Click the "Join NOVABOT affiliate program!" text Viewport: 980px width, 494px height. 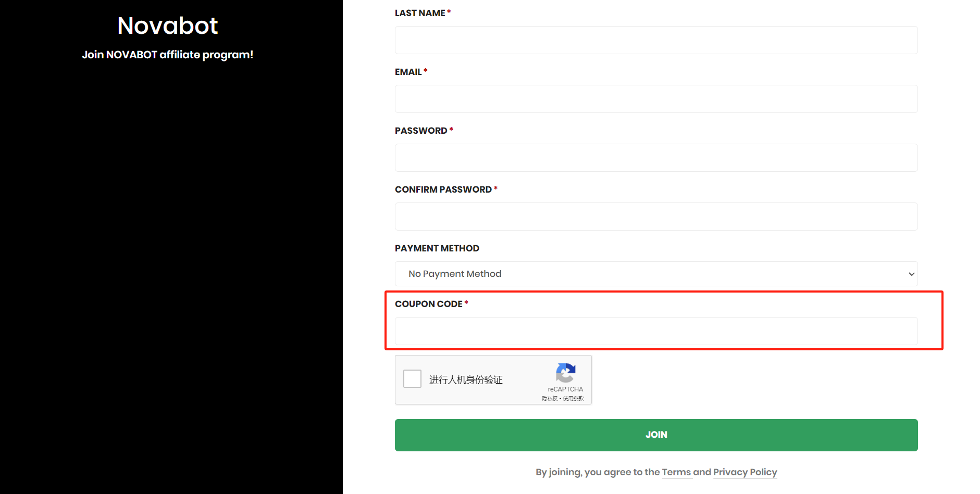(167, 55)
